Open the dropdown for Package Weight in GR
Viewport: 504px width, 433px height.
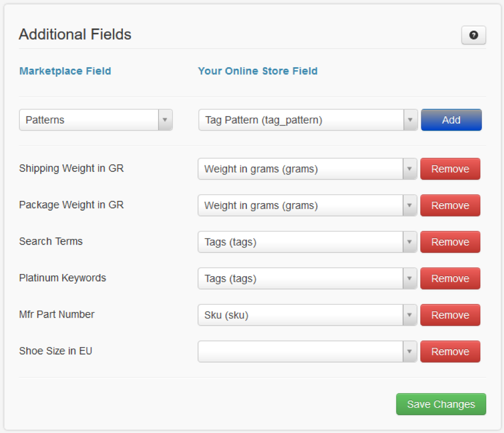(308, 206)
